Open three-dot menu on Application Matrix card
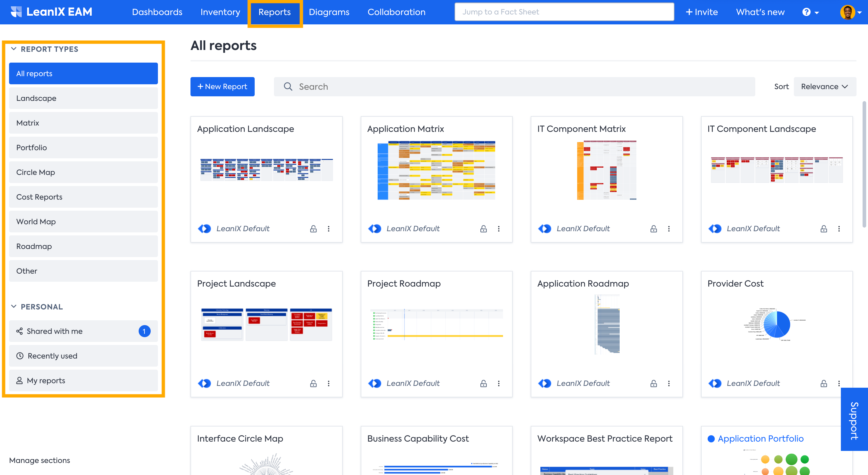 [499, 229]
